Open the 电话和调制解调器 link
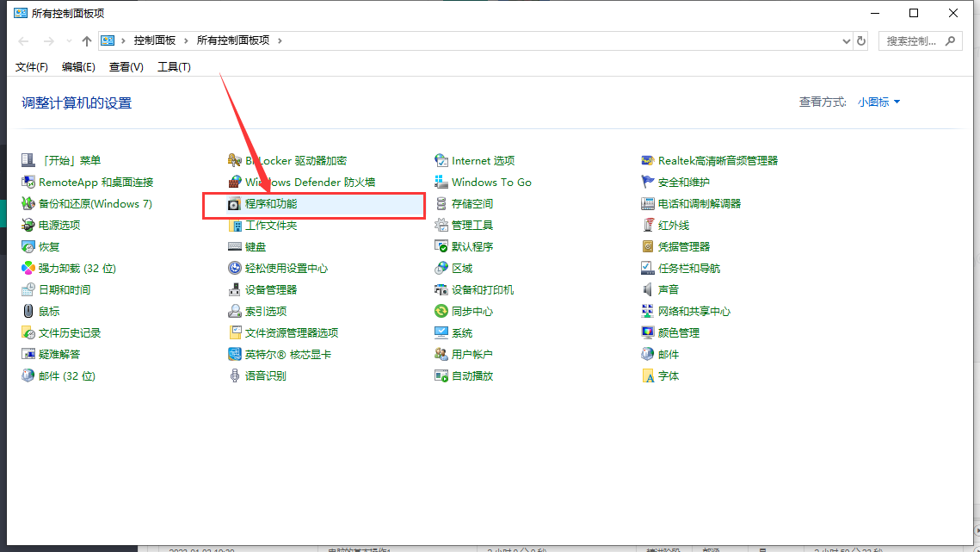The image size is (980, 552). pos(700,203)
